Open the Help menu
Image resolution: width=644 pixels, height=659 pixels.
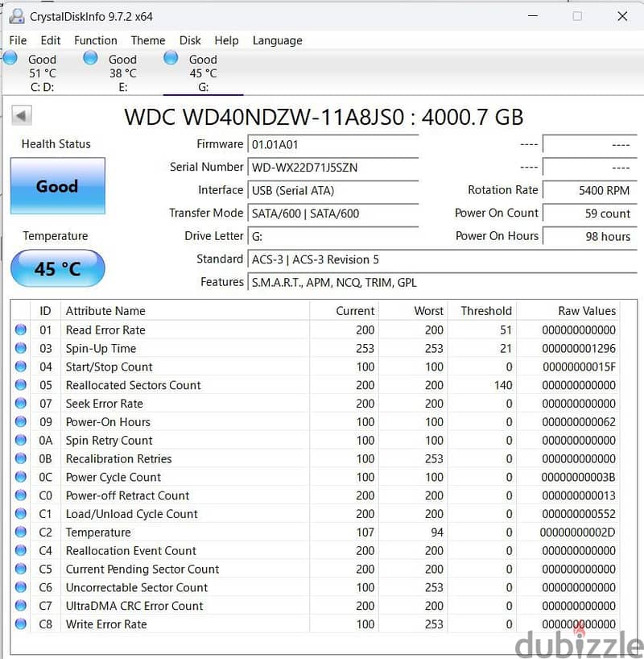tap(226, 40)
